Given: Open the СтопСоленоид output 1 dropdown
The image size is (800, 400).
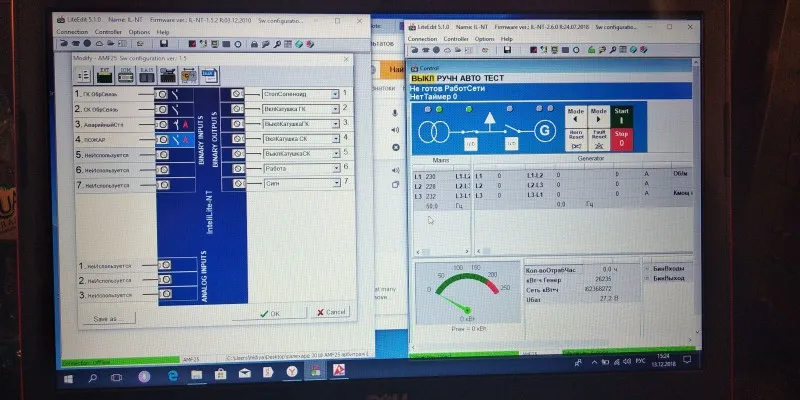Looking at the screenshot, I should pos(335,94).
